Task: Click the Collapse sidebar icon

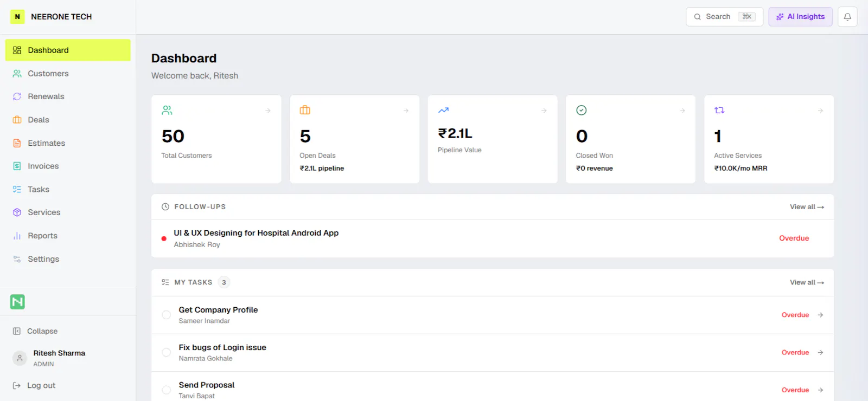Action: [x=17, y=331]
